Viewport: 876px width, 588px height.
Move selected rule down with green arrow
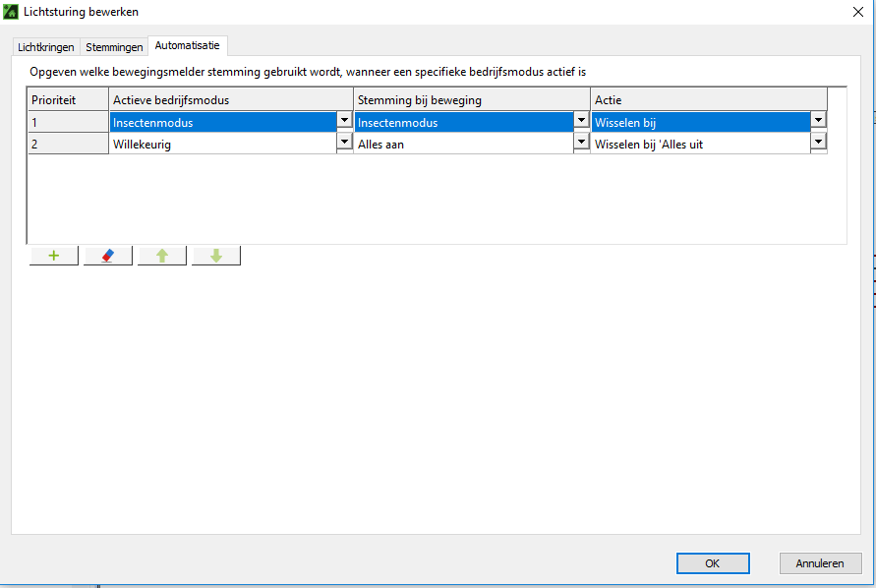(x=216, y=256)
